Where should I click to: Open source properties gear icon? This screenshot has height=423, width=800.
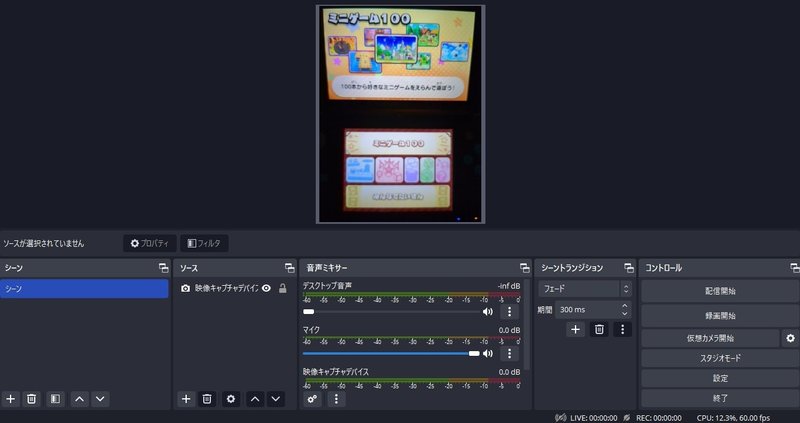click(231, 399)
